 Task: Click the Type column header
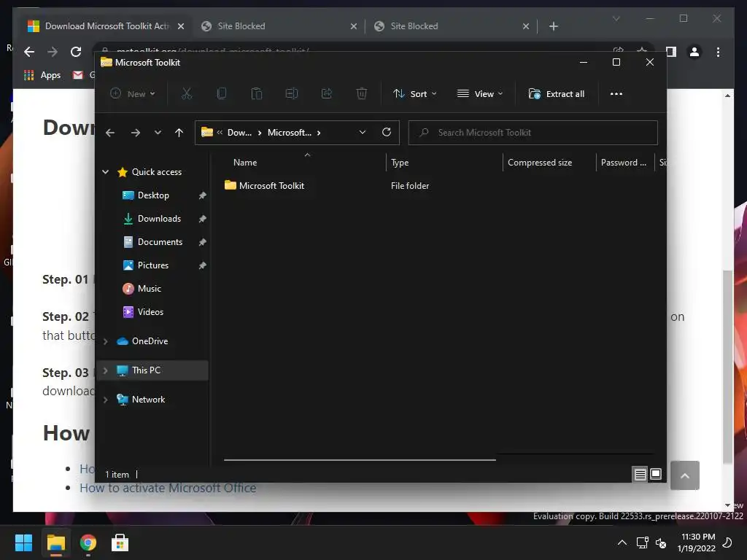tap(400, 163)
